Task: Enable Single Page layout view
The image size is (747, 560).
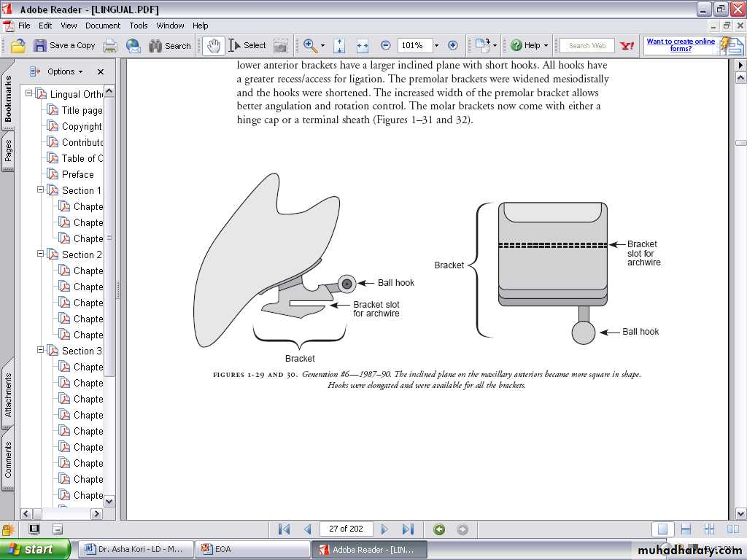Action: [662, 529]
